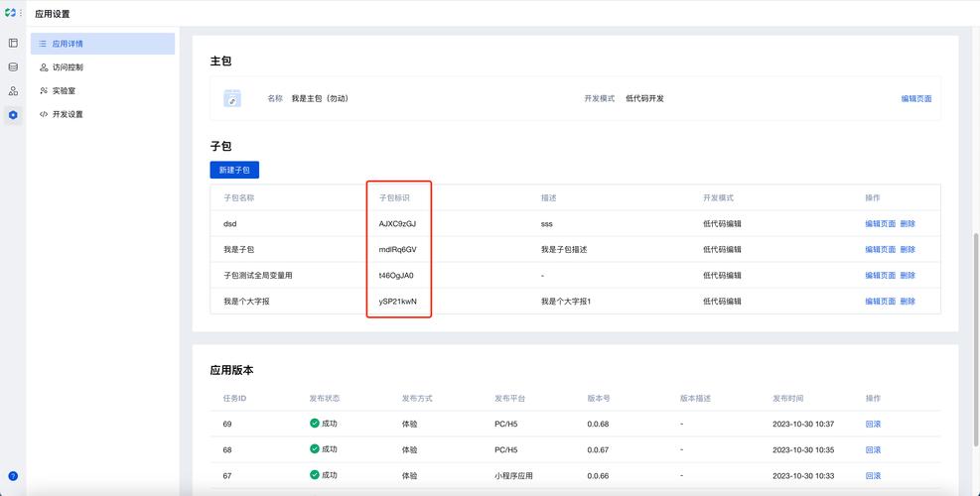The image size is (980, 496).
Task: Click 编辑页面 in the 我是子包 row
Action: click(x=880, y=249)
